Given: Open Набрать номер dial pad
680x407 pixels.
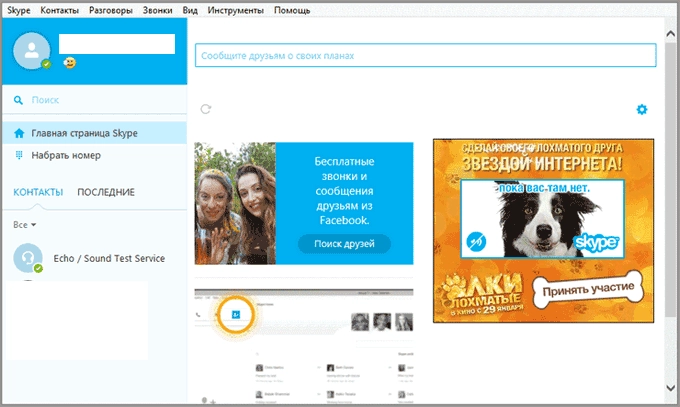Looking at the screenshot, I should click(95, 155).
